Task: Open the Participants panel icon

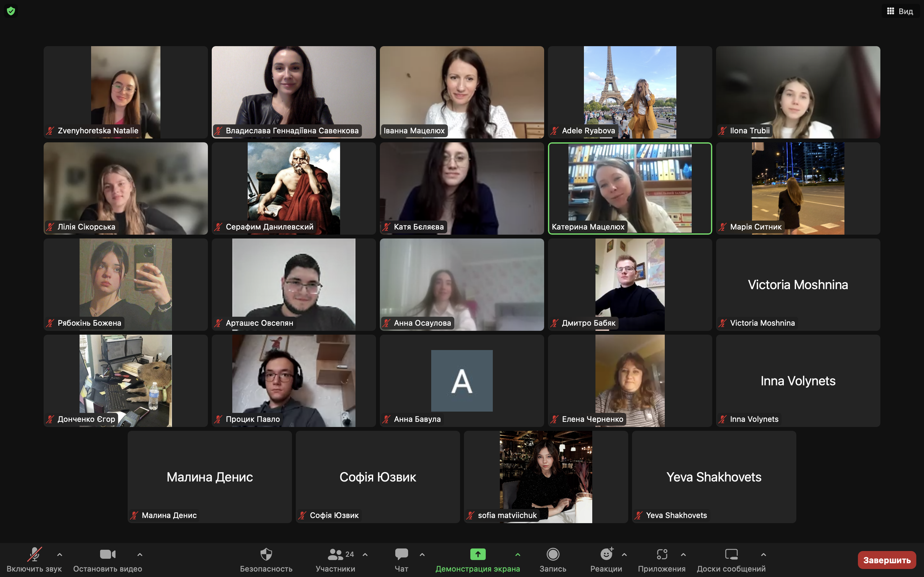Action: click(x=336, y=554)
